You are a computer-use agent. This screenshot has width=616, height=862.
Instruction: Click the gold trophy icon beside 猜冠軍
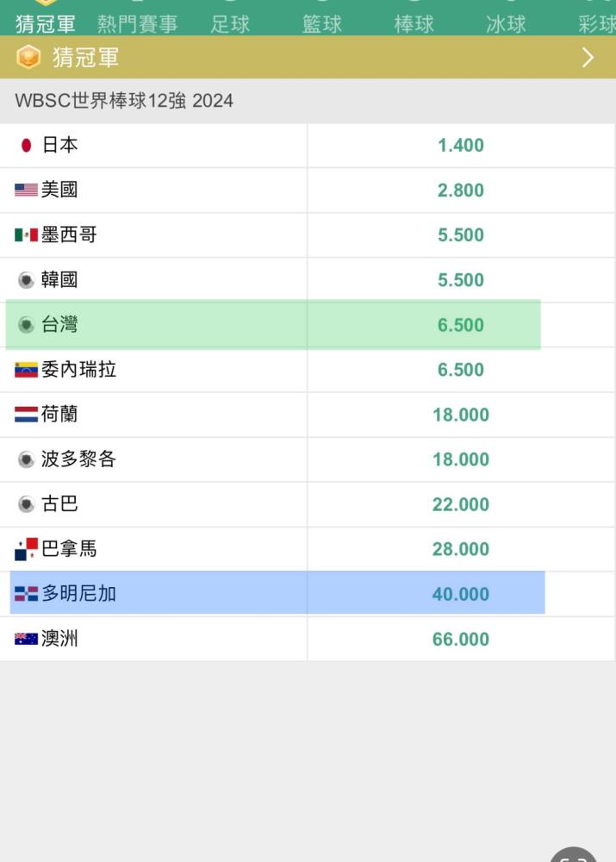[28, 57]
